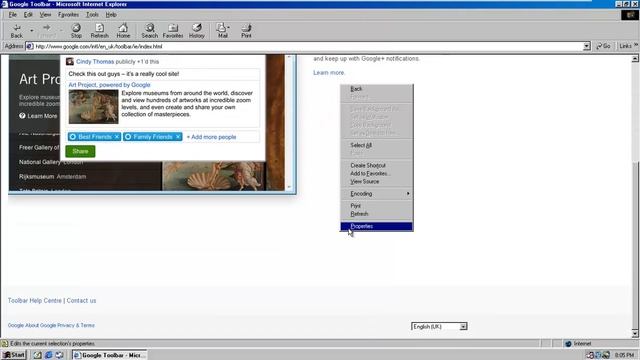
Task: Click the system clock showing 8:05 PM
Action: [624, 356]
